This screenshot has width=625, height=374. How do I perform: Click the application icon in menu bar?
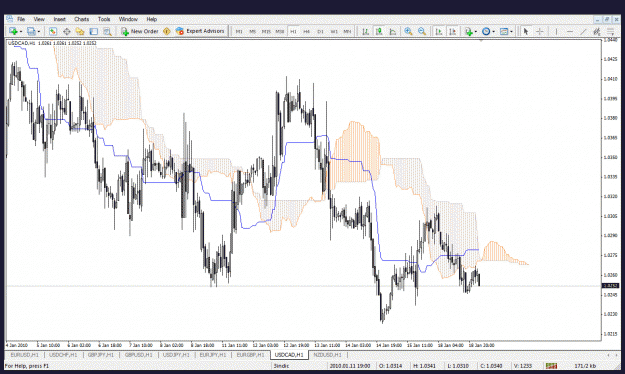point(9,19)
